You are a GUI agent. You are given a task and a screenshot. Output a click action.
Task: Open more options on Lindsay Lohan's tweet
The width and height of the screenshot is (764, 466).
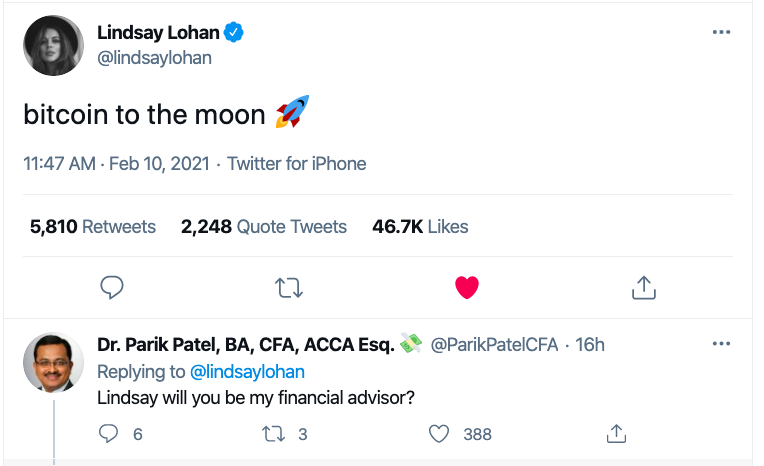[721, 33]
